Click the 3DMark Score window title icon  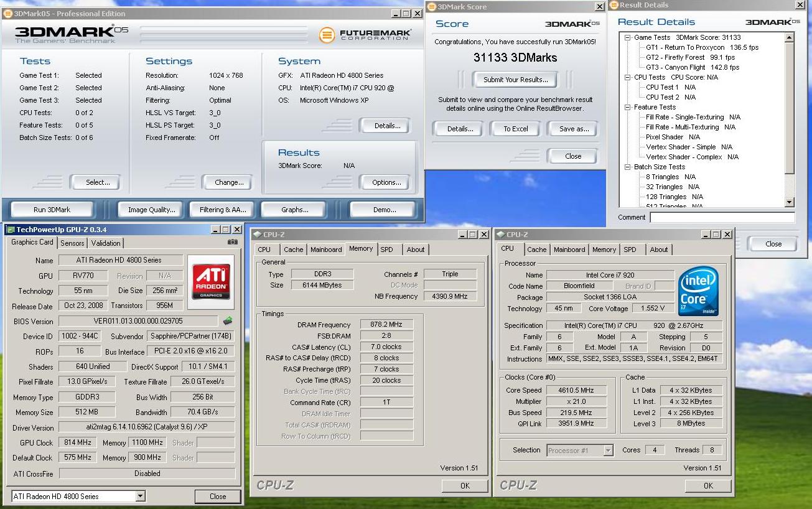pyautogui.click(x=432, y=7)
